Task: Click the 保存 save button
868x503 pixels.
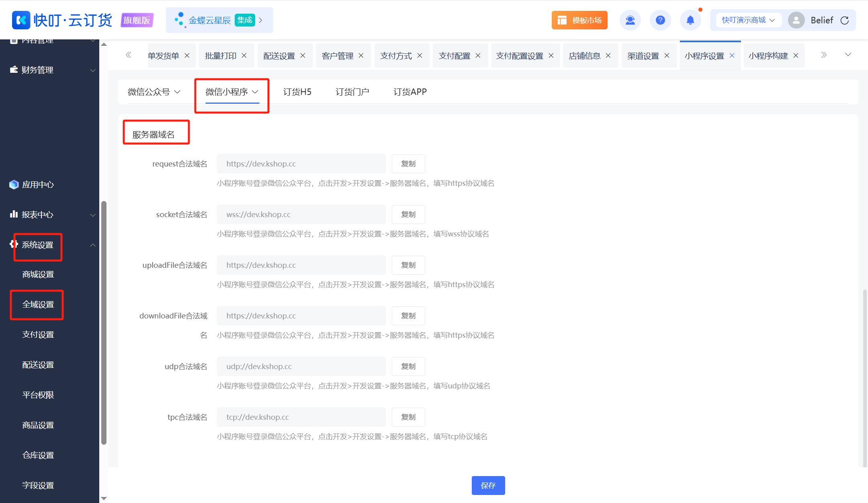Action: (x=488, y=485)
